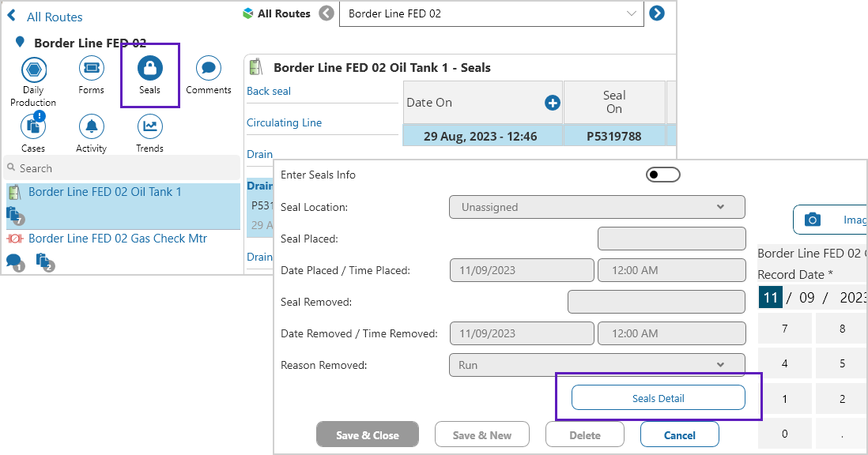Go to next route with right arrow
This screenshot has width=868, height=455.
(656, 13)
